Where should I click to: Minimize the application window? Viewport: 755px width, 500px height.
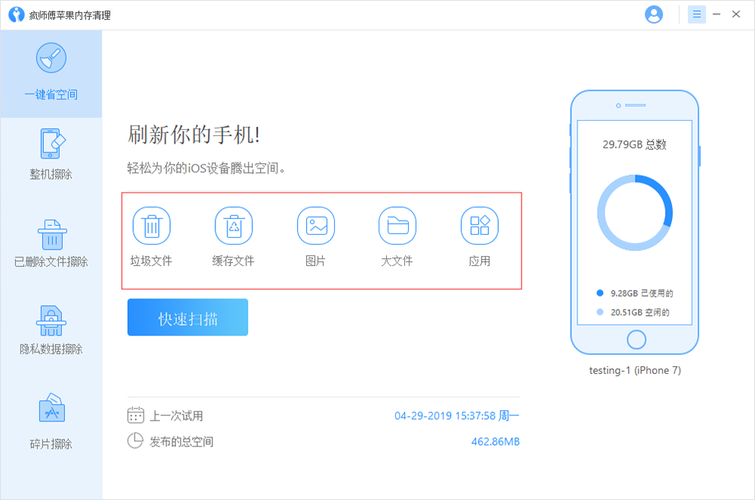(x=716, y=14)
